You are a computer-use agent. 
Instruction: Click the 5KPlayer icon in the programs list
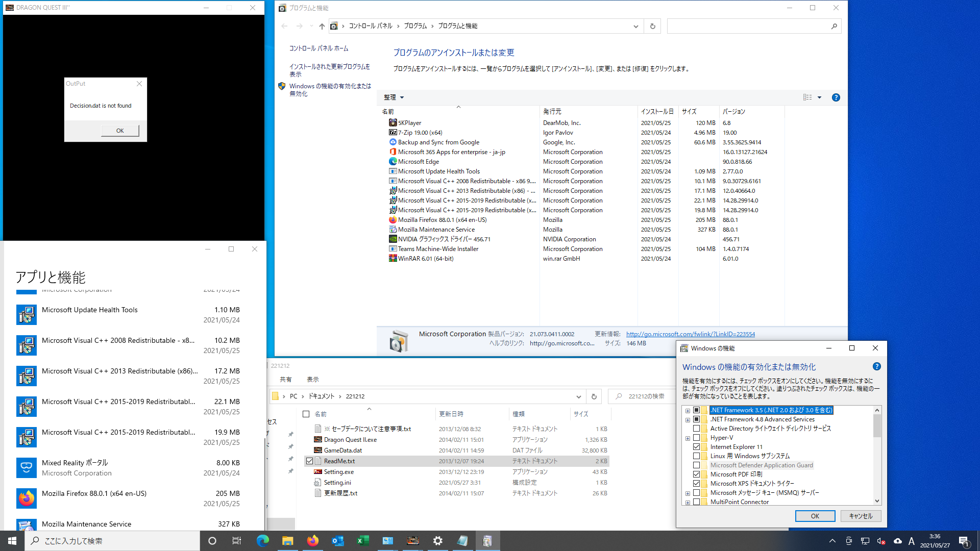click(393, 123)
